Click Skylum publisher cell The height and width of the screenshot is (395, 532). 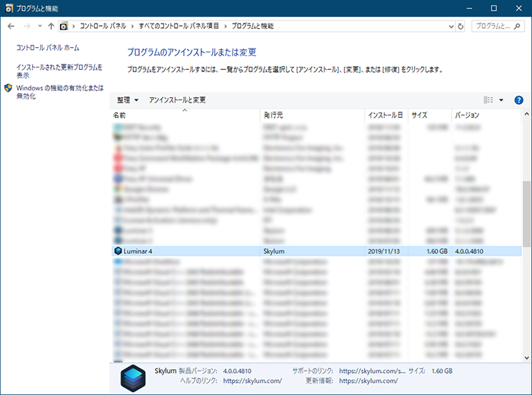pyautogui.click(x=274, y=251)
